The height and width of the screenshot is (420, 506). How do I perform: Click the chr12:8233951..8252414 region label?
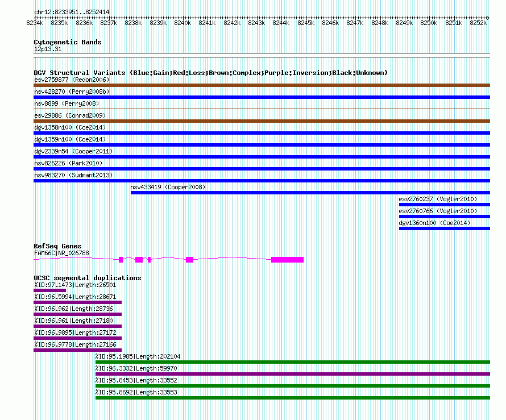72,12
